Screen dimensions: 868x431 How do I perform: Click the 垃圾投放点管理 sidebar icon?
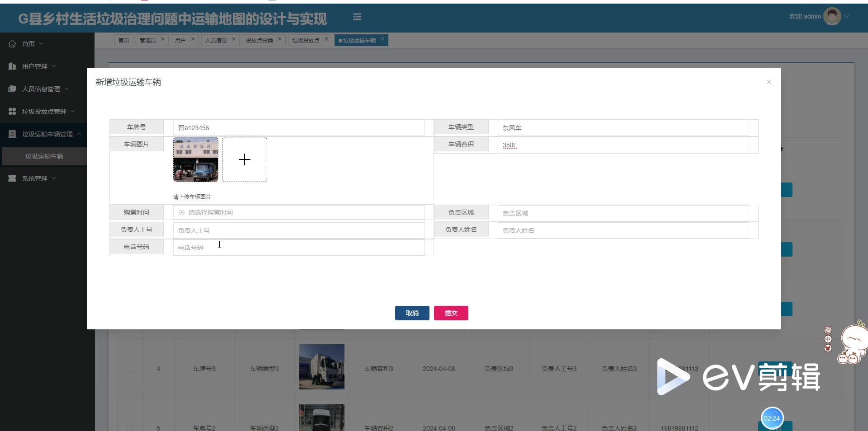(12, 112)
